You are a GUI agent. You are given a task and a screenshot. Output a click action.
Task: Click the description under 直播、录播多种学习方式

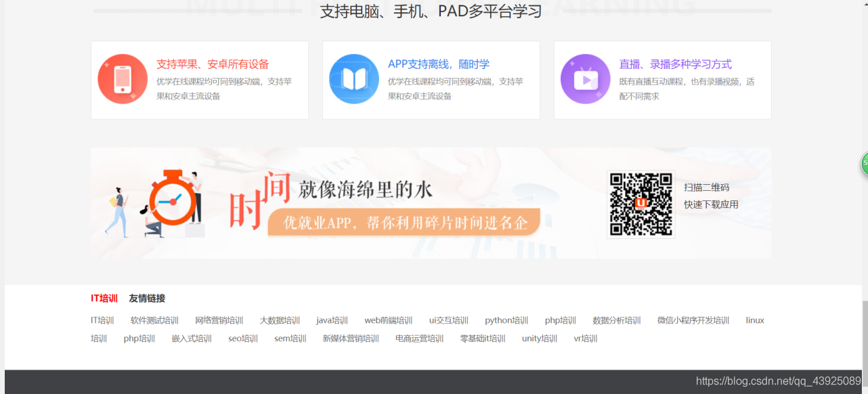[x=687, y=89]
